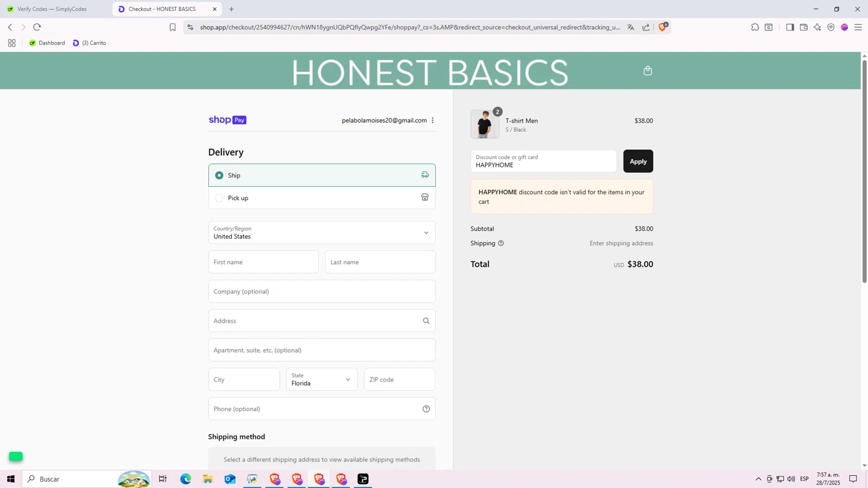The height and width of the screenshot is (488, 868).
Task: Click the green floating widget button
Action: click(x=16, y=456)
